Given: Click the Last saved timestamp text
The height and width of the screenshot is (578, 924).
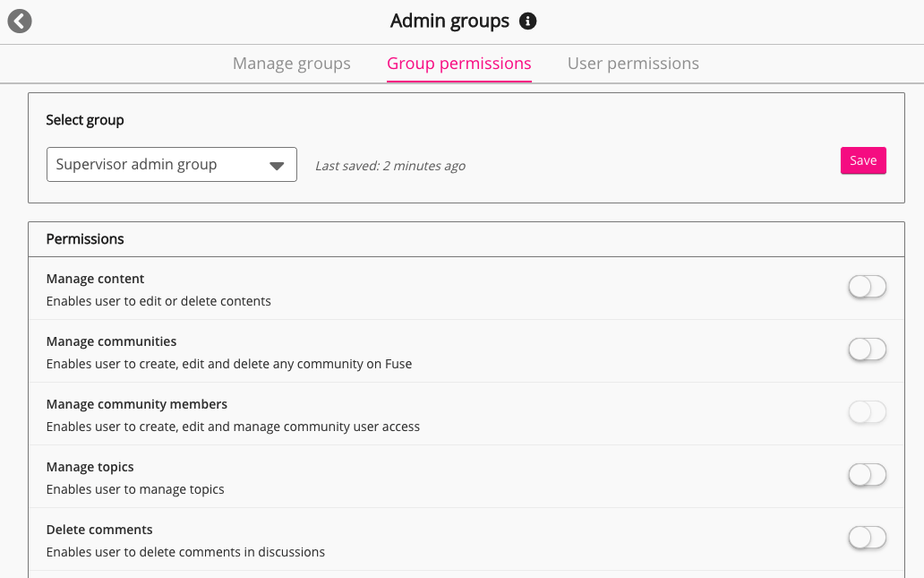Looking at the screenshot, I should click(x=389, y=166).
